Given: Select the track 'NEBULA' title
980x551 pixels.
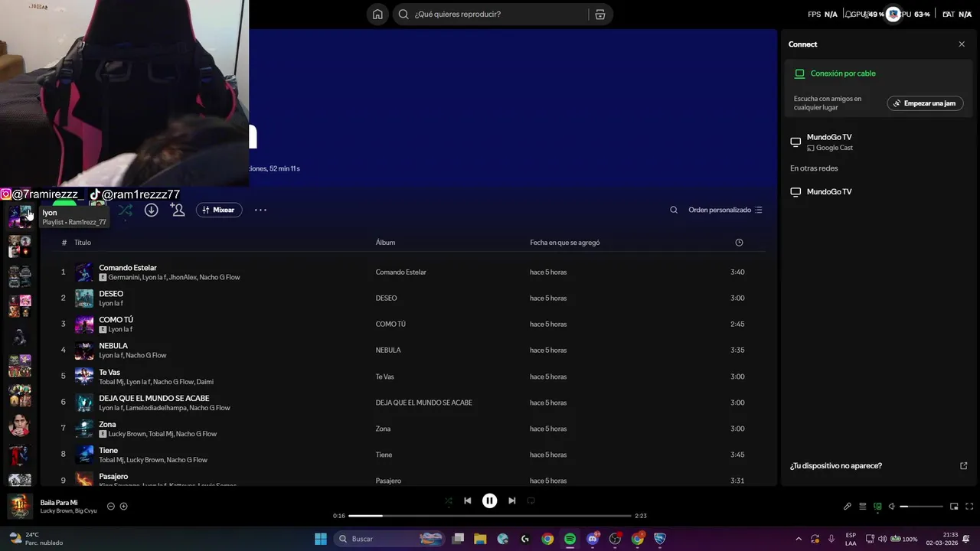Looking at the screenshot, I should [x=113, y=346].
